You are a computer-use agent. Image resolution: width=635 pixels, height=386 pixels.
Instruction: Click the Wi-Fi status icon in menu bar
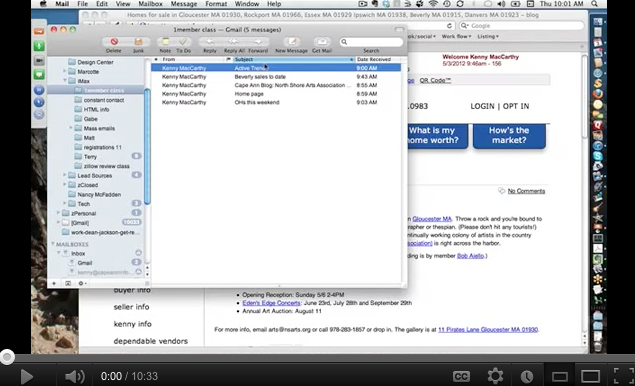433,4
